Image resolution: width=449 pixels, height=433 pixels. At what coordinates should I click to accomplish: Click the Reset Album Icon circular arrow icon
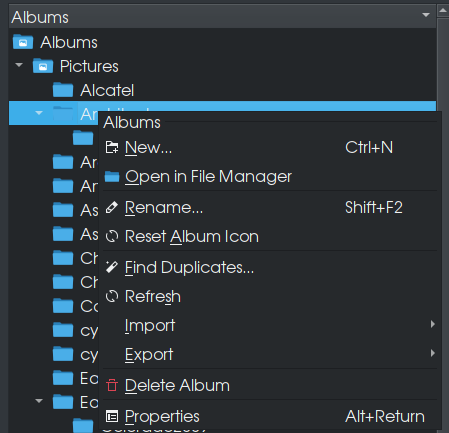[x=112, y=236]
